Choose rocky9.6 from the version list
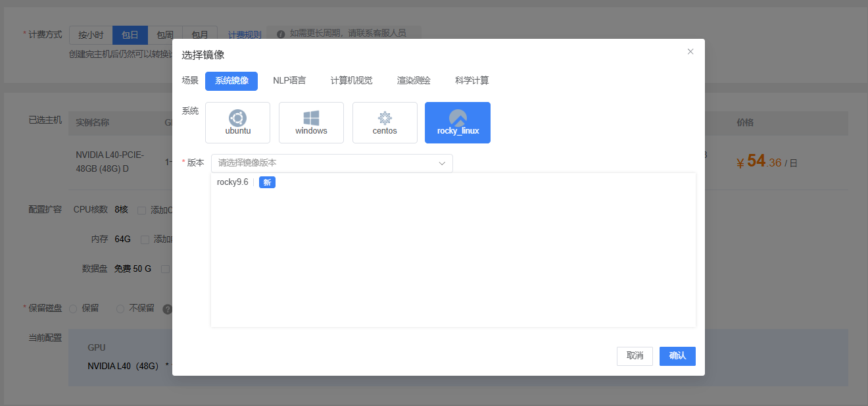 point(233,182)
